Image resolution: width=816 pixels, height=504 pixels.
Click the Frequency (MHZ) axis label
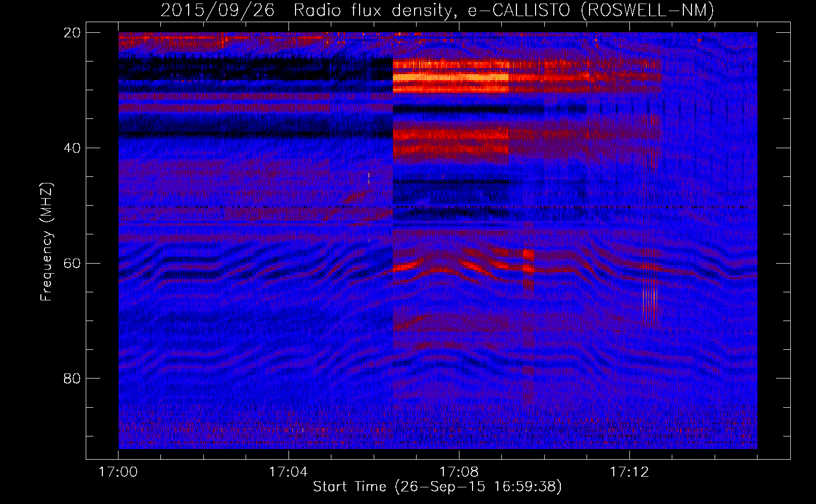46,241
